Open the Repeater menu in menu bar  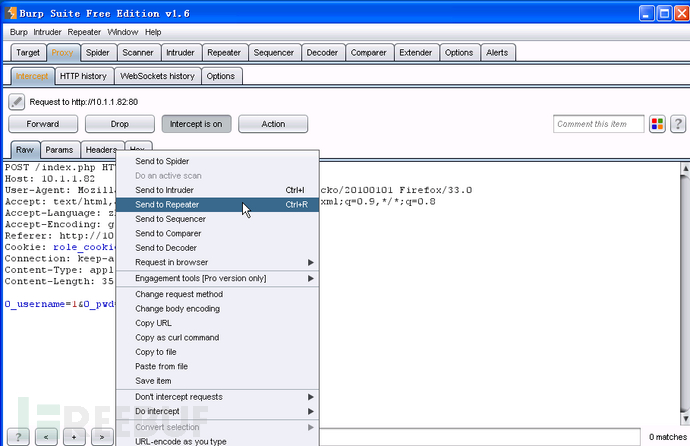(x=84, y=32)
